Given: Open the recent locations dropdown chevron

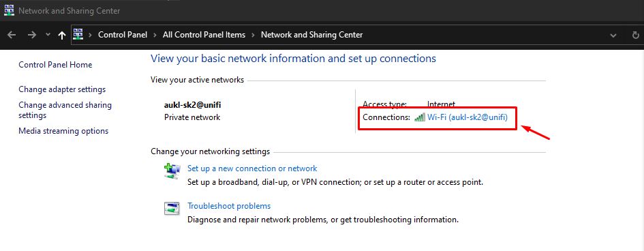Looking at the screenshot, I should [48, 35].
